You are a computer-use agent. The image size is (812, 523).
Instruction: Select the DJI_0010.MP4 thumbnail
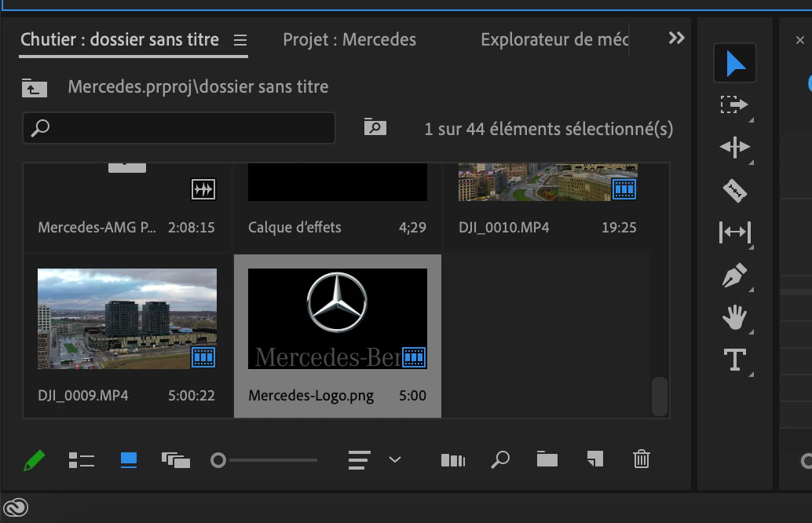point(548,182)
